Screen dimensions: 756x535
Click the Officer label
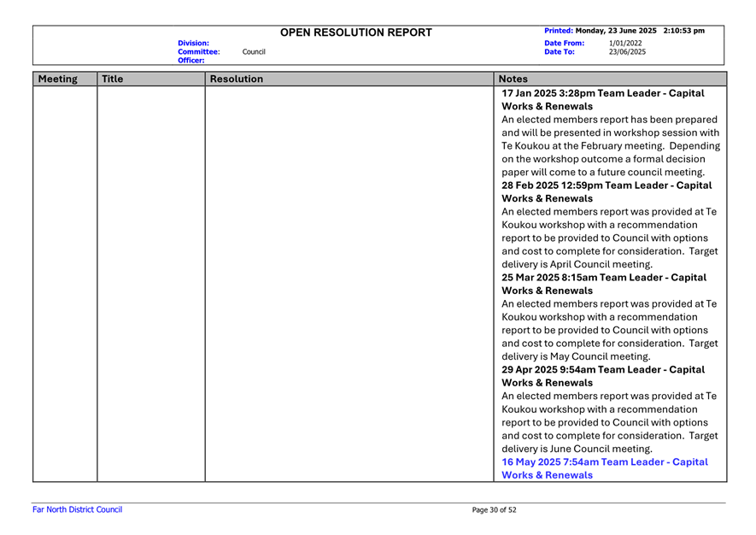click(191, 61)
